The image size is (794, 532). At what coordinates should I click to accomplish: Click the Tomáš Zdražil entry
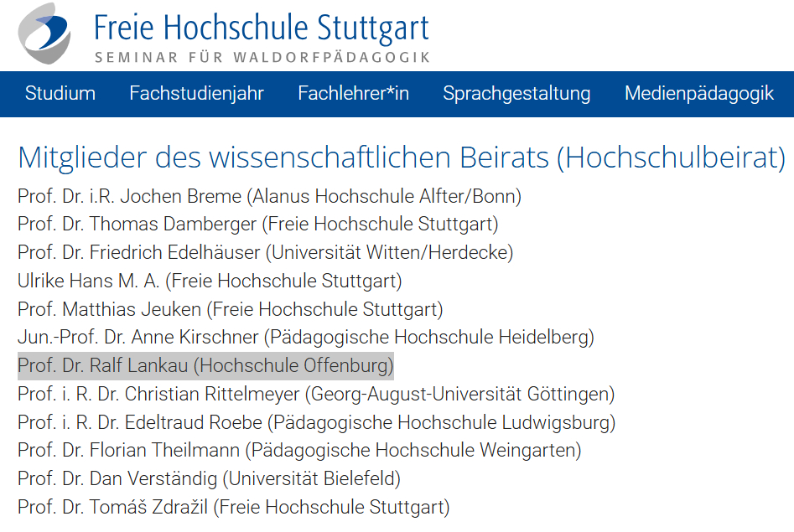(x=233, y=507)
